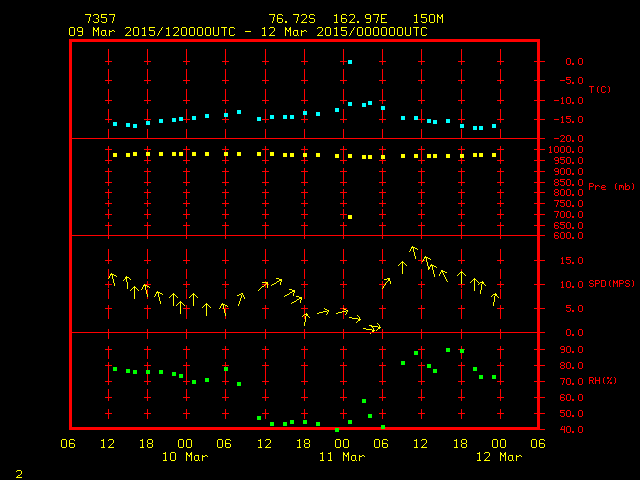Click the -20.0 temperature tick value
This screenshot has width=640, height=480.
pyautogui.click(x=569, y=139)
